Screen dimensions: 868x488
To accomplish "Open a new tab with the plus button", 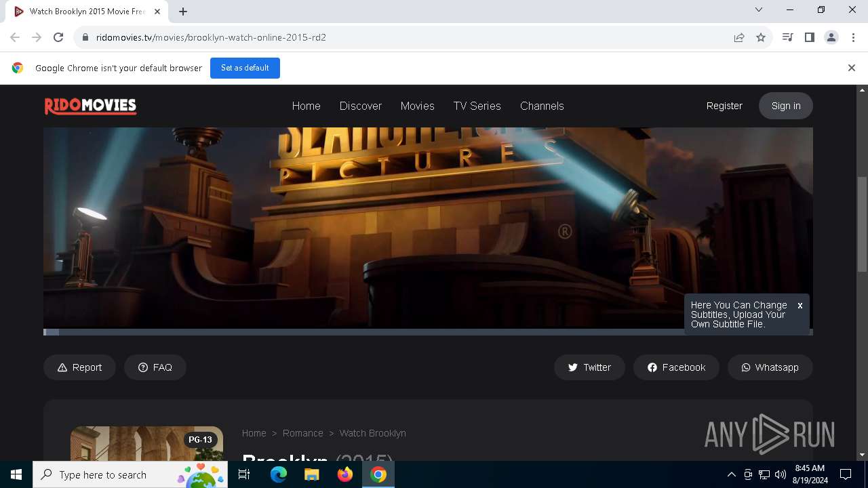I will click(183, 12).
